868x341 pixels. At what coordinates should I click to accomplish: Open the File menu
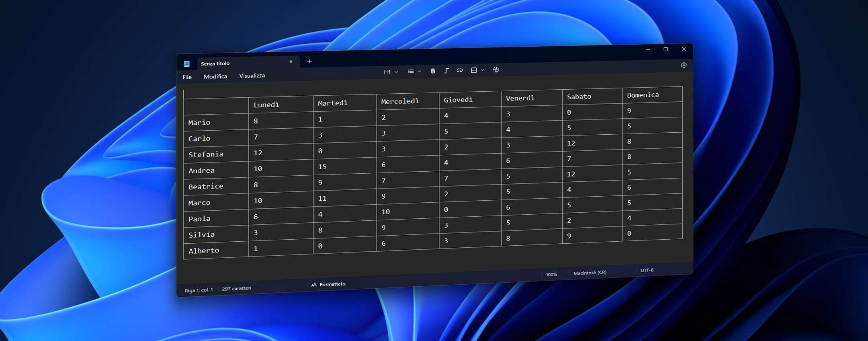[187, 77]
